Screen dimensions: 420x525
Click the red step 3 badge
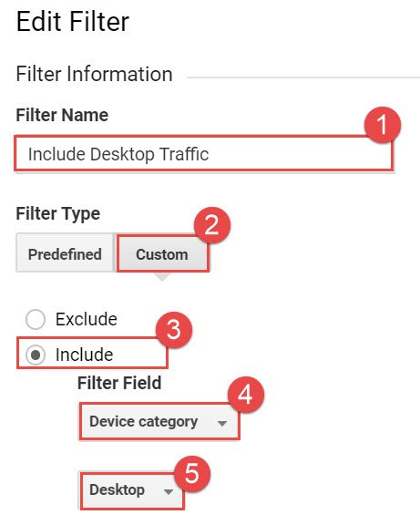point(174,330)
